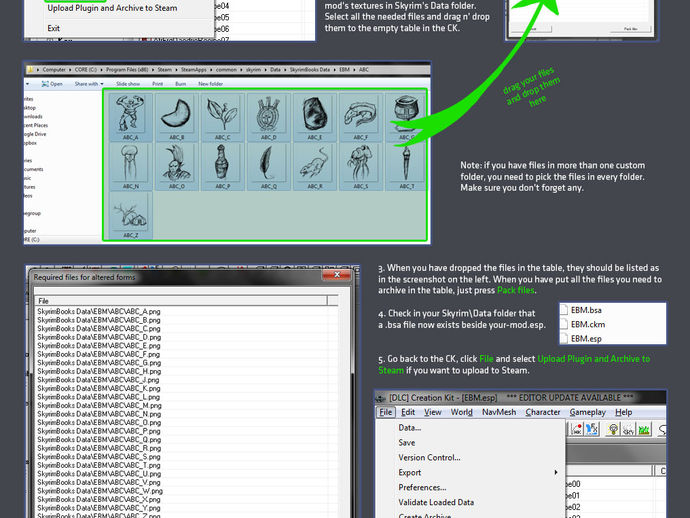Select the EBM.bsa file icon
Image resolution: width=690 pixels, height=518 pixels.
pos(564,310)
